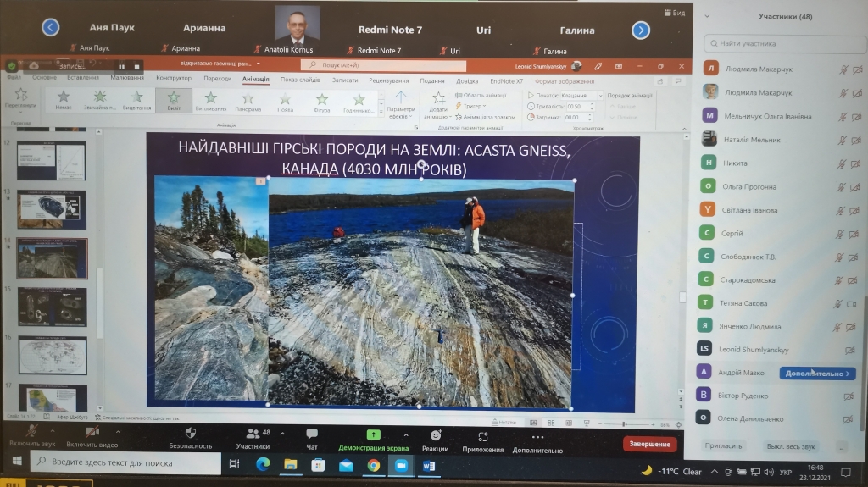Open the Zoom Security (Безопасность) shield icon
The width and height of the screenshot is (868, 487).
coord(191,434)
